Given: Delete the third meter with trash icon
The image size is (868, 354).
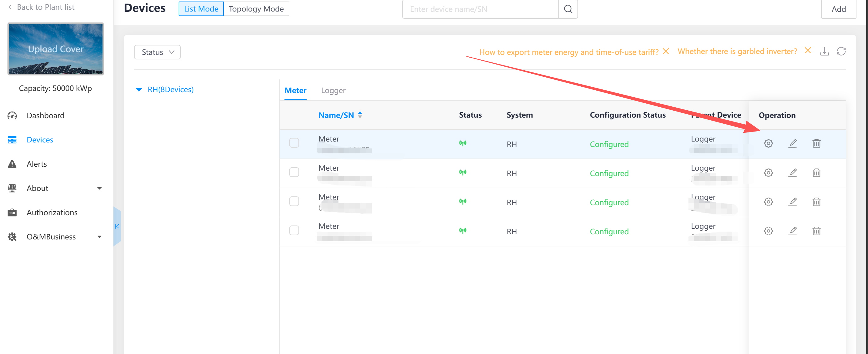Looking at the screenshot, I should pyautogui.click(x=816, y=202).
